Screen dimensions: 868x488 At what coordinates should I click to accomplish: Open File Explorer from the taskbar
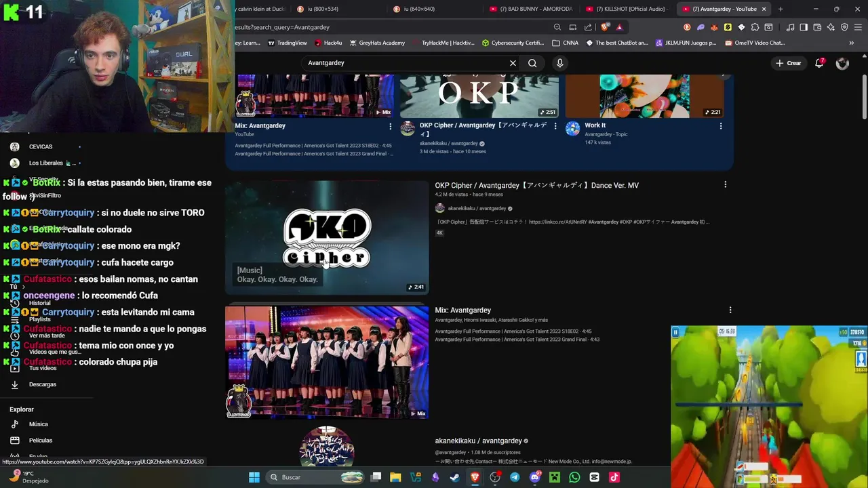[x=395, y=477]
